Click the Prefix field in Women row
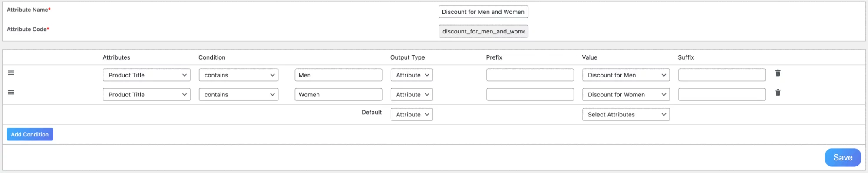Image resolution: width=868 pixels, height=173 pixels. [x=530, y=95]
